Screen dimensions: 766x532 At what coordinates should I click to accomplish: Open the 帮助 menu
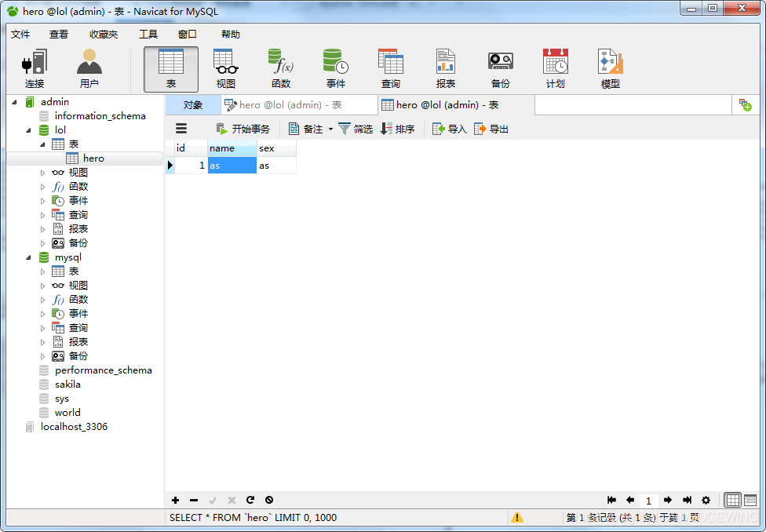[x=230, y=35]
